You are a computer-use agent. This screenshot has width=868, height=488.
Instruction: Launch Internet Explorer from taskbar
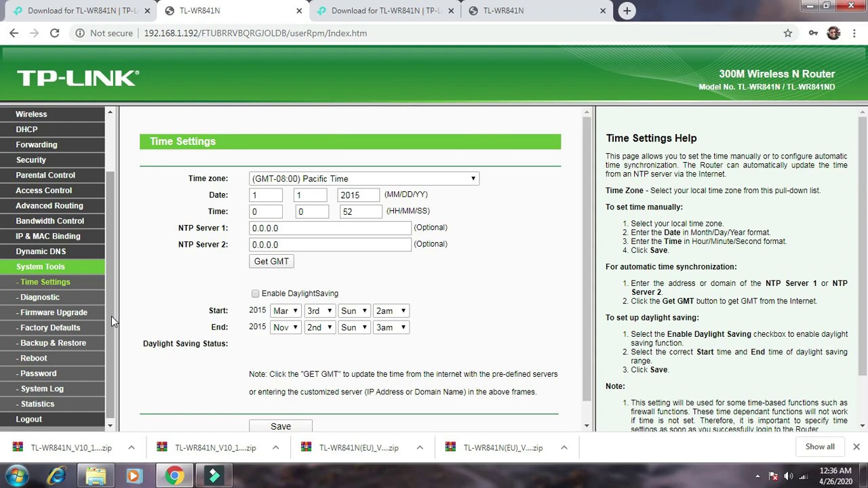pyautogui.click(x=56, y=476)
